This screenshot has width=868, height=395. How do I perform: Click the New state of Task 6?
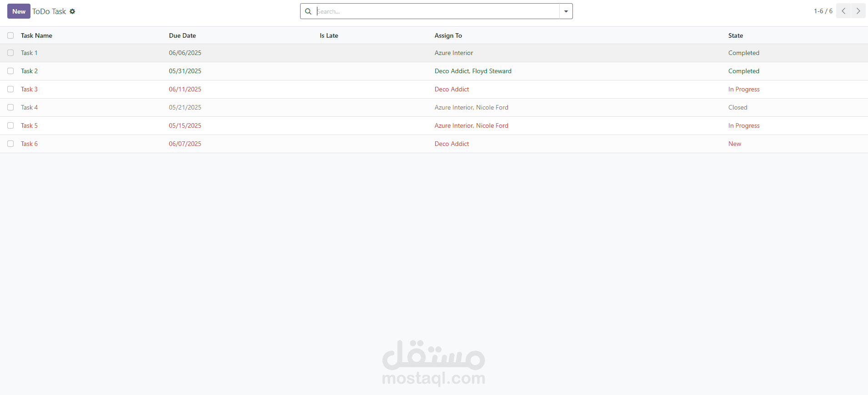click(x=735, y=144)
